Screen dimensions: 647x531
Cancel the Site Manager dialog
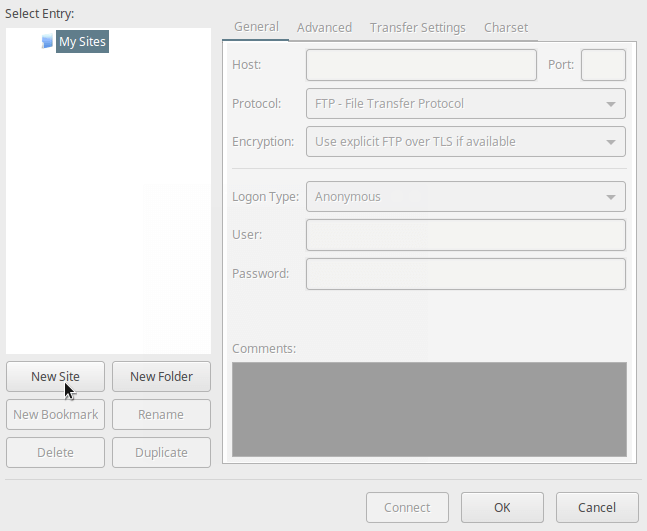(597, 507)
